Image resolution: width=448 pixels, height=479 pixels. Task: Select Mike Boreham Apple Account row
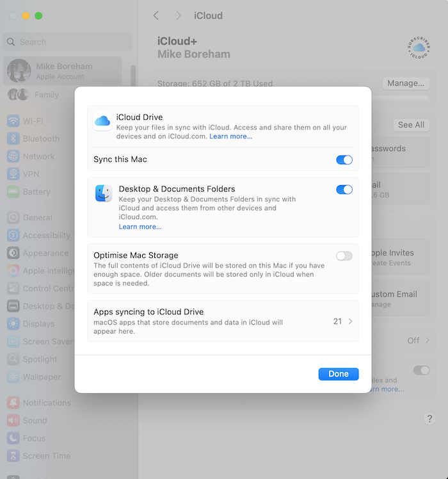click(x=62, y=71)
